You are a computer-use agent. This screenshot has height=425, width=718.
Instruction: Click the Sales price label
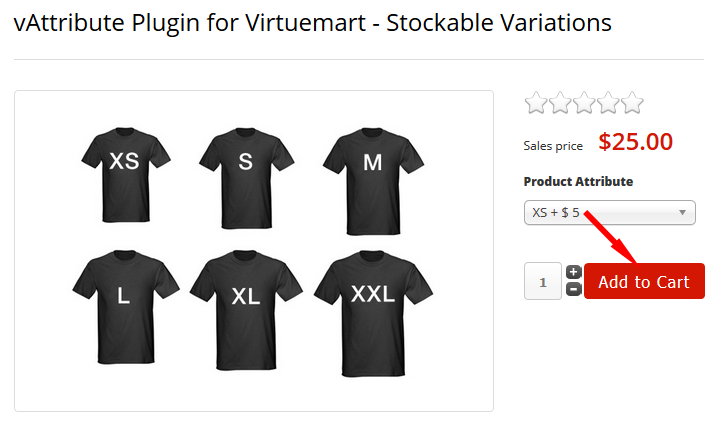coord(553,146)
